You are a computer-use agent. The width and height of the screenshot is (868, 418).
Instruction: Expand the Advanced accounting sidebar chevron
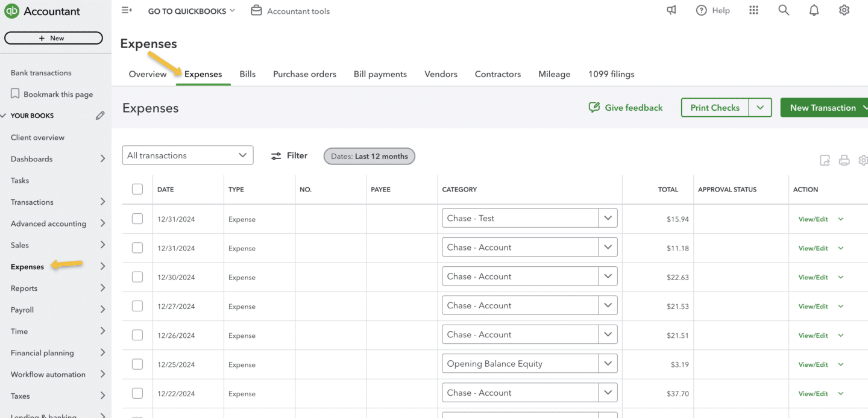102,223
